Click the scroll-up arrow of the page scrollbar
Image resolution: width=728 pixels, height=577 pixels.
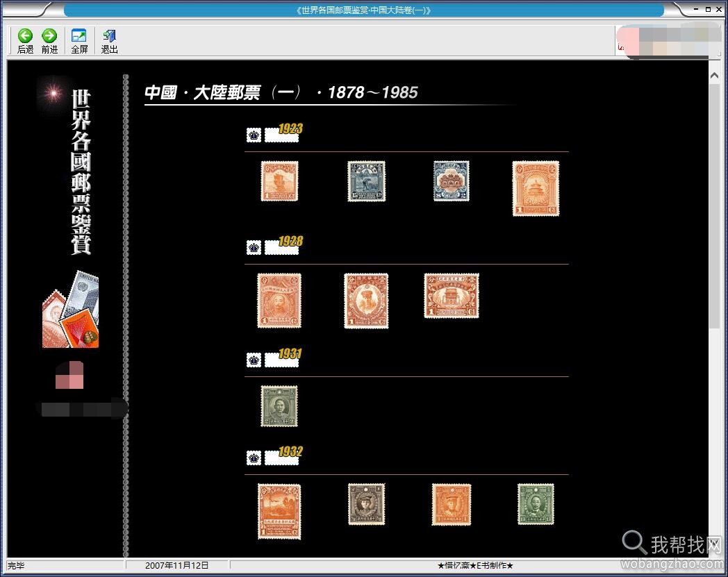click(714, 76)
